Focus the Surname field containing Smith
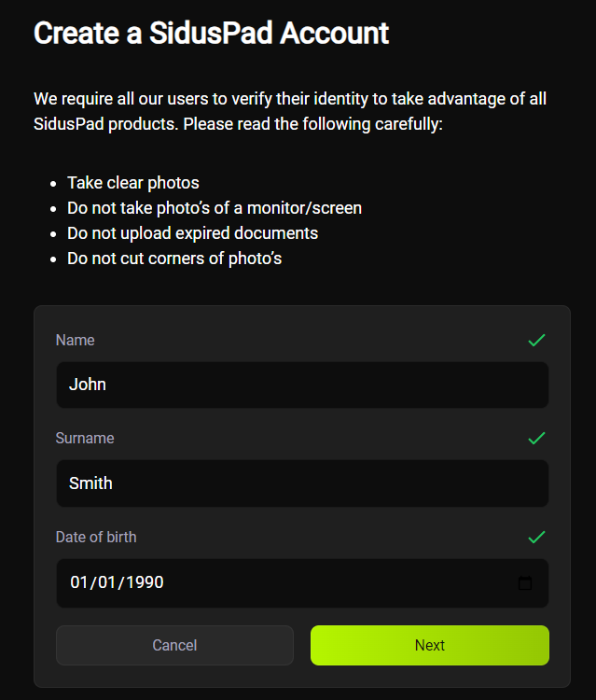596x700 pixels. [x=302, y=483]
